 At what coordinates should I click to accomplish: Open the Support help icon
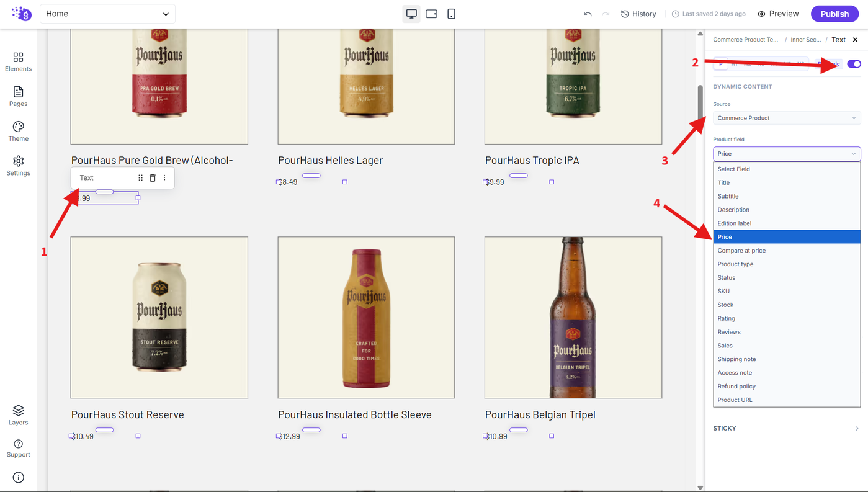[x=18, y=449]
